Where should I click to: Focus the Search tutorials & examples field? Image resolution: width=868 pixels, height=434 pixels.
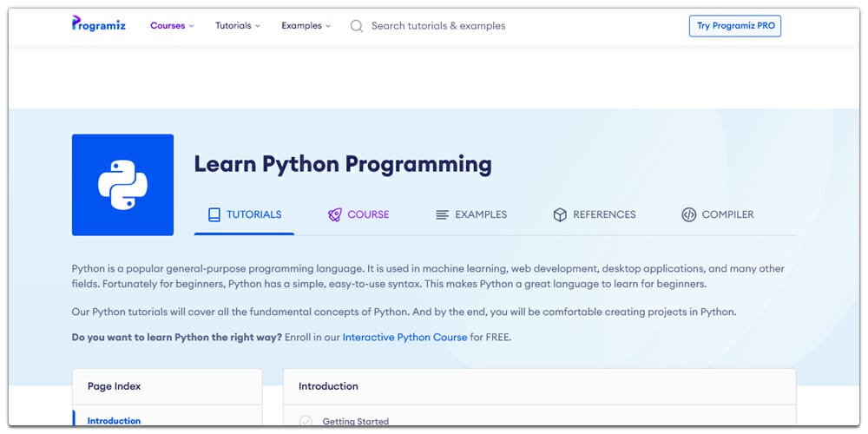pos(438,26)
